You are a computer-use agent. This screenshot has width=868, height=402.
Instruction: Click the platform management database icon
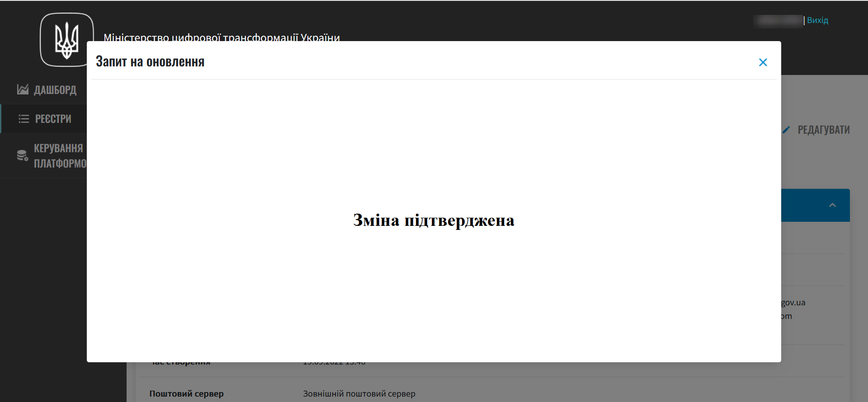click(x=22, y=155)
